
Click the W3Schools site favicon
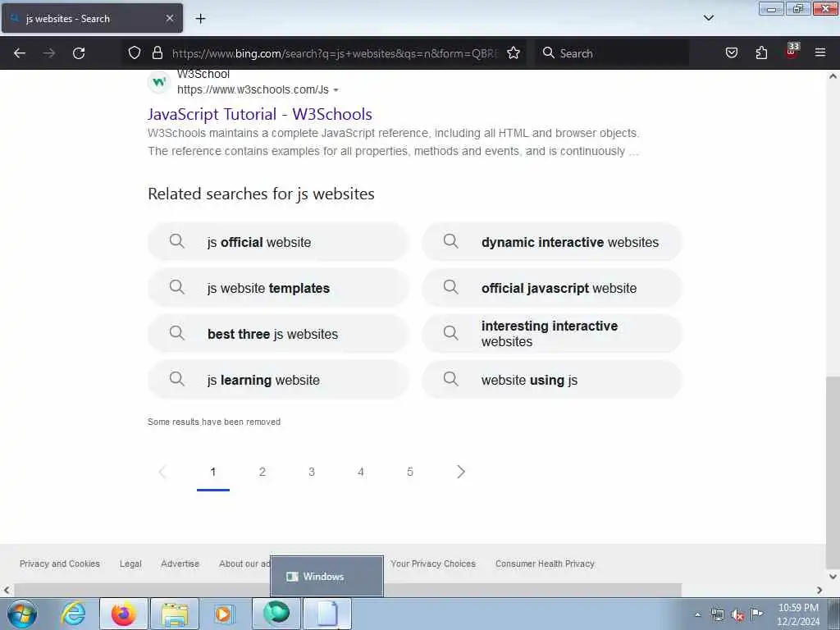click(x=159, y=82)
